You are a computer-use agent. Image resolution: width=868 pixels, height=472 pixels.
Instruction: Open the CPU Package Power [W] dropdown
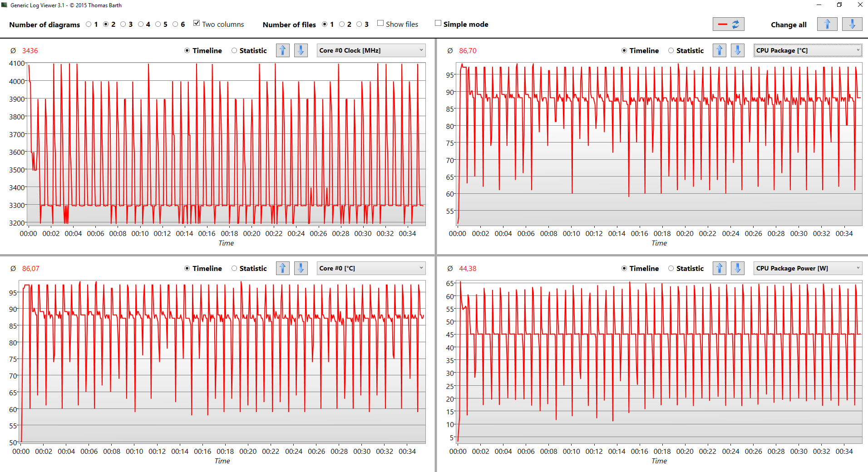(x=808, y=268)
